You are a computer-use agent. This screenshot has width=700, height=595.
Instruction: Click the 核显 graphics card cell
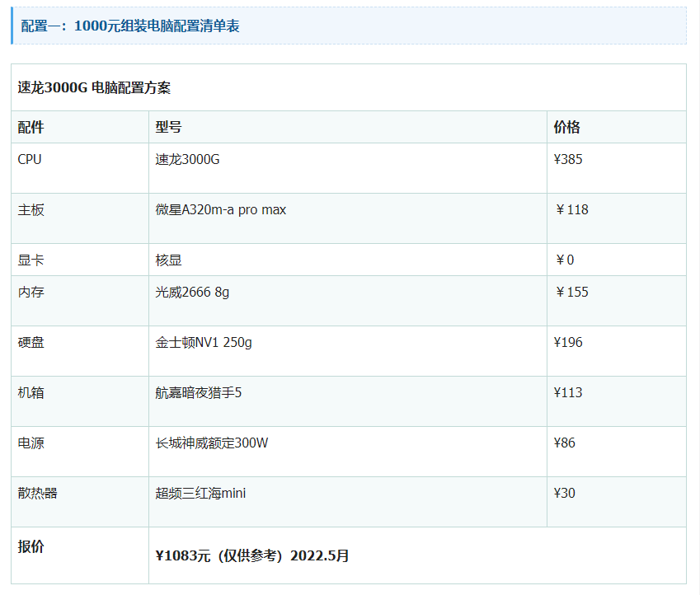(x=168, y=260)
